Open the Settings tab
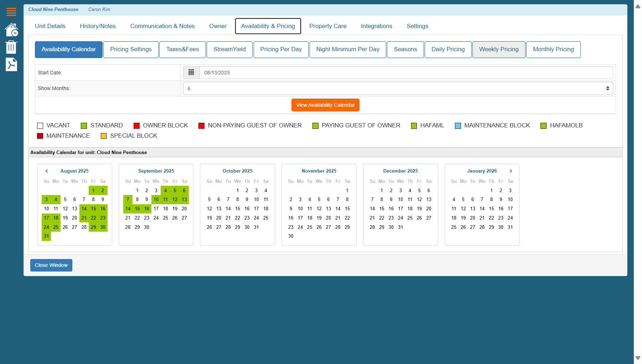The width and height of the screenshot is (642, 364). 418,26
